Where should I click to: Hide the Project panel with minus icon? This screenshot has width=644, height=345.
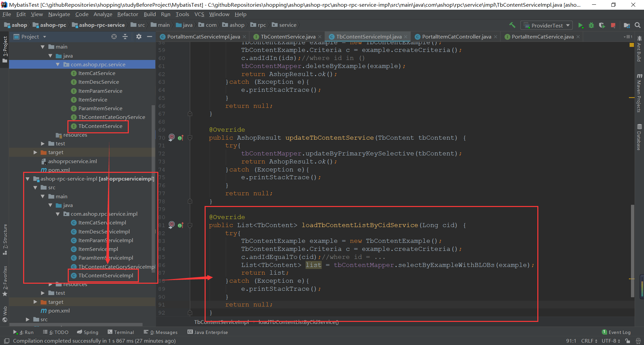pyautogui.click(x=150, y=37)
